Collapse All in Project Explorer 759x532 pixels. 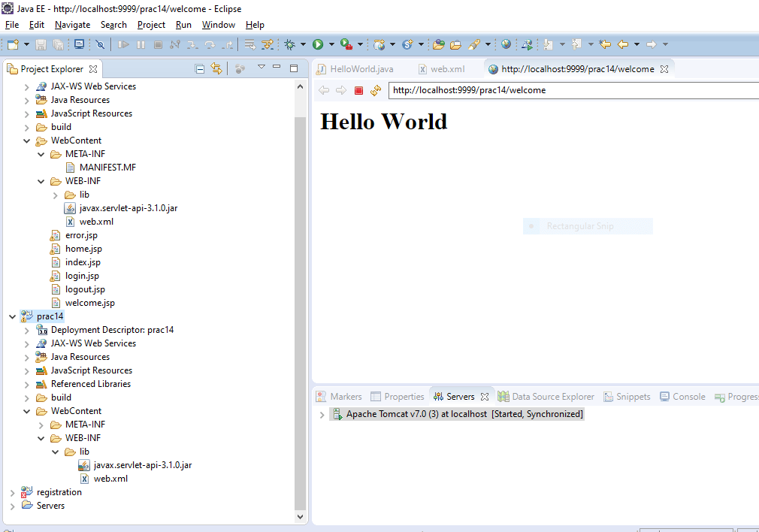pos(201,68)
